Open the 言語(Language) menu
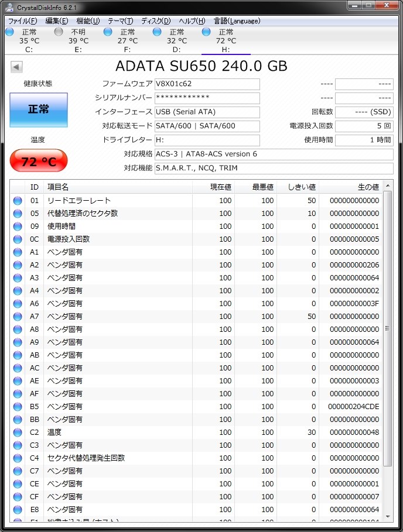The image size is (403, 532). (237, 21)
